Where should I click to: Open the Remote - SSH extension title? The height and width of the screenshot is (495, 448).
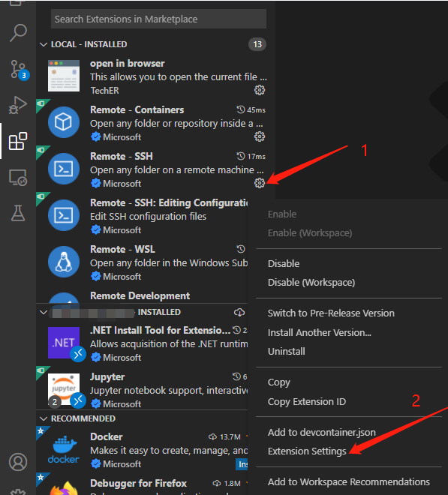tap(122, 156)
